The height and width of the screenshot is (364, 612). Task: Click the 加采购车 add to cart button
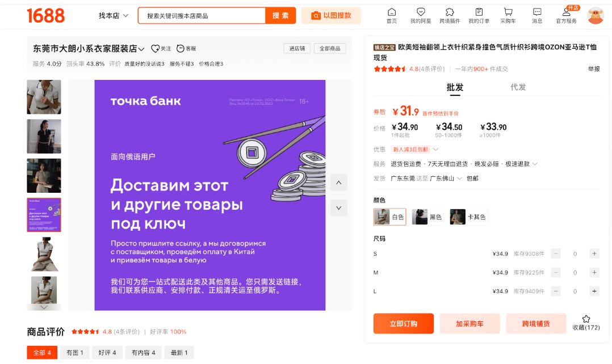point(470,324)
